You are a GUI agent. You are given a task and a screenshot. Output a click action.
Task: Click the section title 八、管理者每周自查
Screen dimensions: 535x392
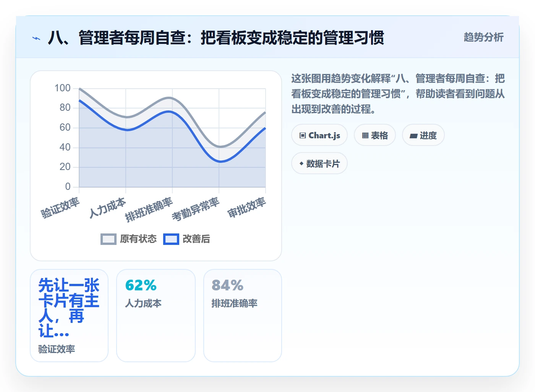pos(216,38)
